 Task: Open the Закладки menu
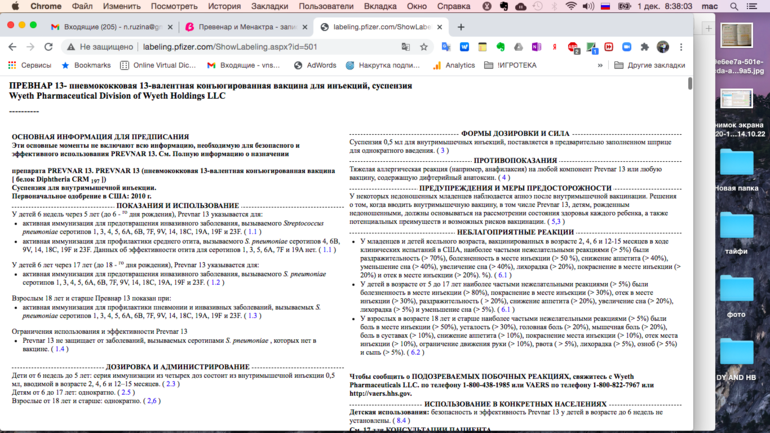pyautogui.click(x=269, y=6)
